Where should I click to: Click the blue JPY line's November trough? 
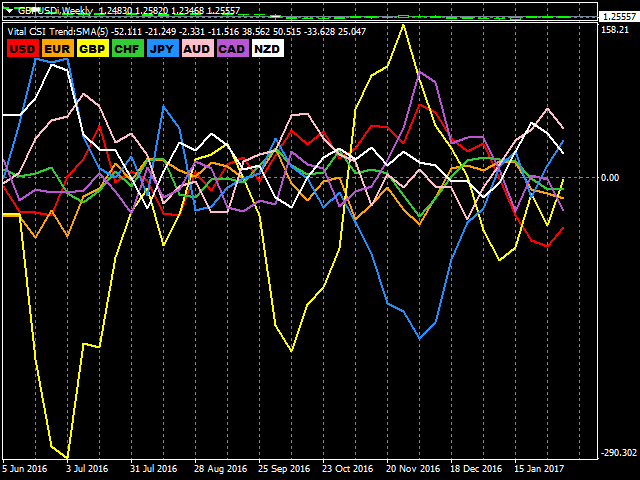coord(419,338)
